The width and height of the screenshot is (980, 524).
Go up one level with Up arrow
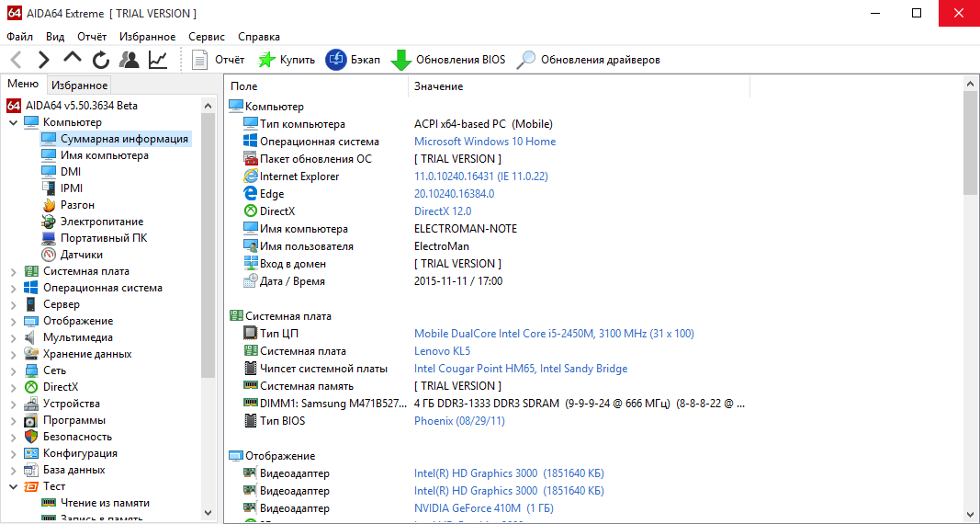(73, 58)
